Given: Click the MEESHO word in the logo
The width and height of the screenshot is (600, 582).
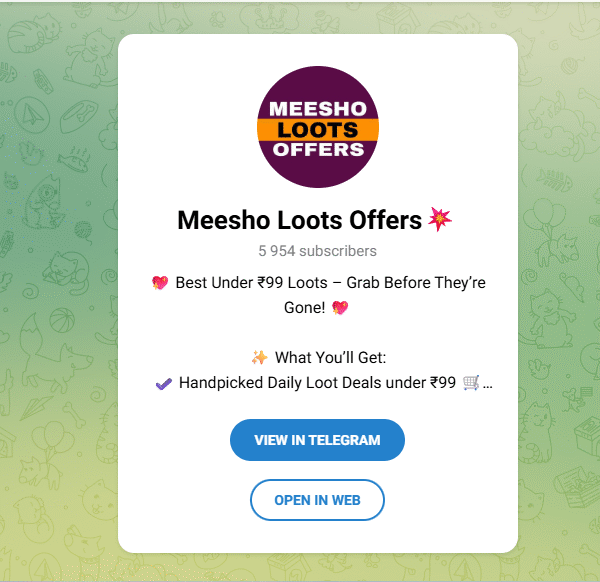Looking at the screenshot, I should 317,109.
